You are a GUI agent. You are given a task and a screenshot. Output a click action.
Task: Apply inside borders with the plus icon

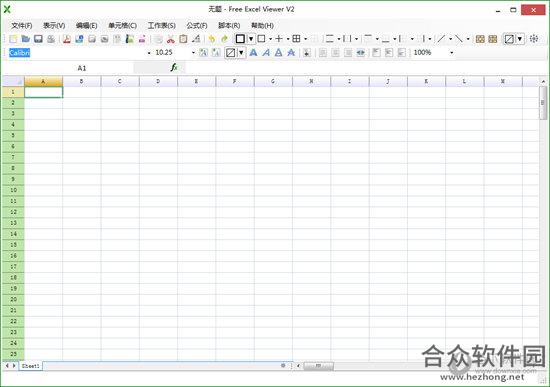[279, 39]
